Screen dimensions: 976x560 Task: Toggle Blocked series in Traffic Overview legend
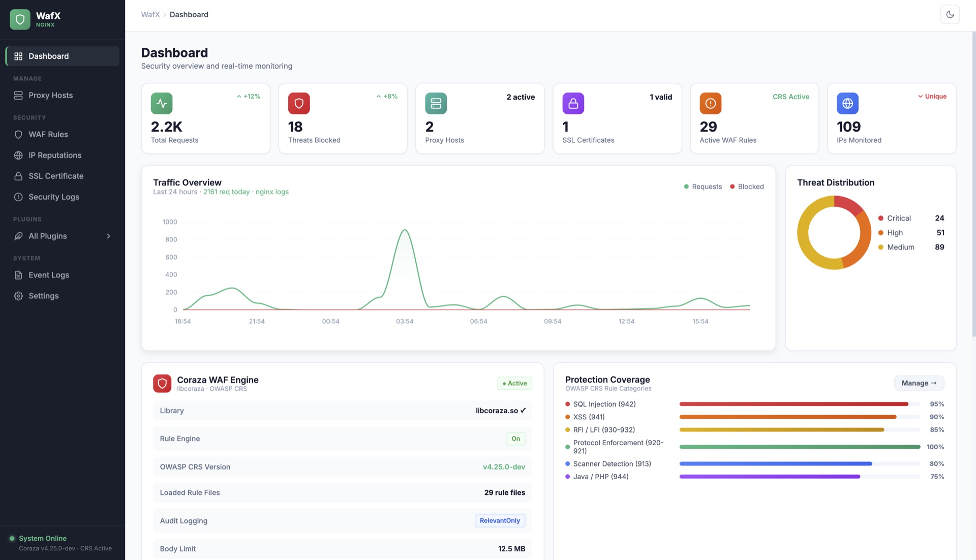tap(746, 186)
